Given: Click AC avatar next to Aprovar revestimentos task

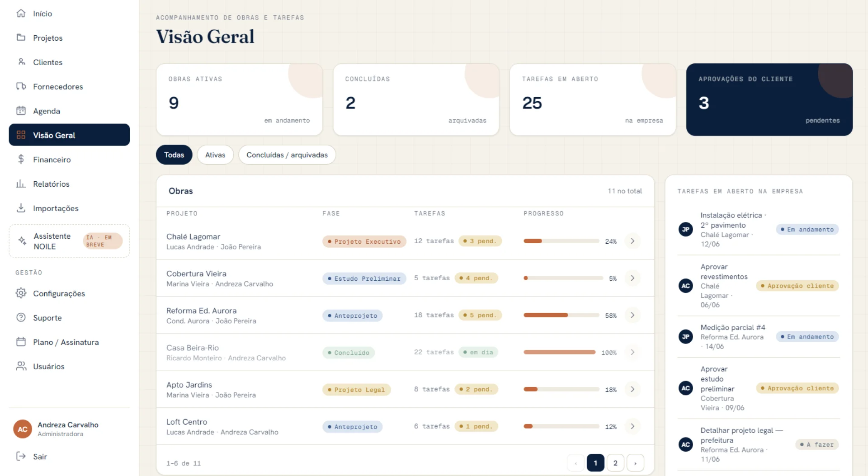Looking at the screenshot, I should (686, 286).
